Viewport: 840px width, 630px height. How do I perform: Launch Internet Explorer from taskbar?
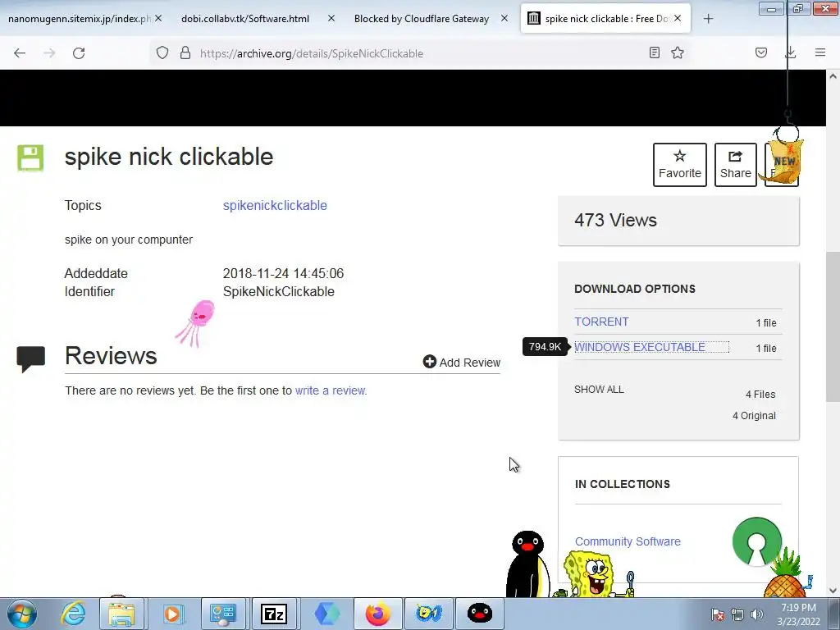(73, 614)
